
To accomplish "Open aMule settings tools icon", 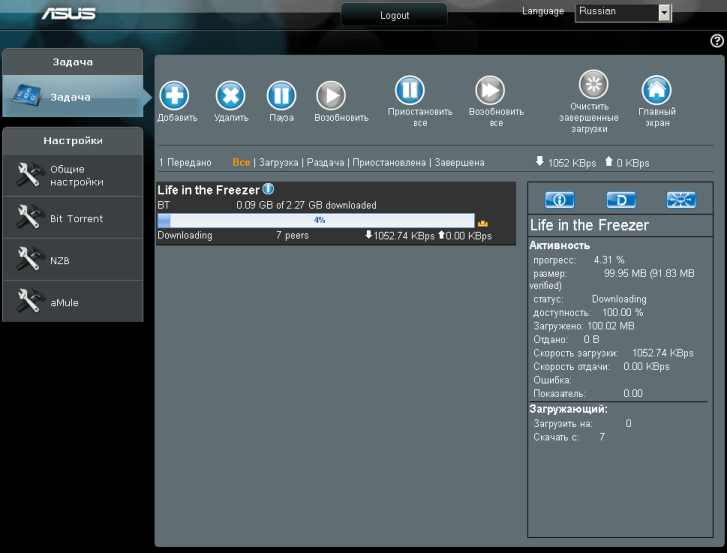I will click(28, 301).
